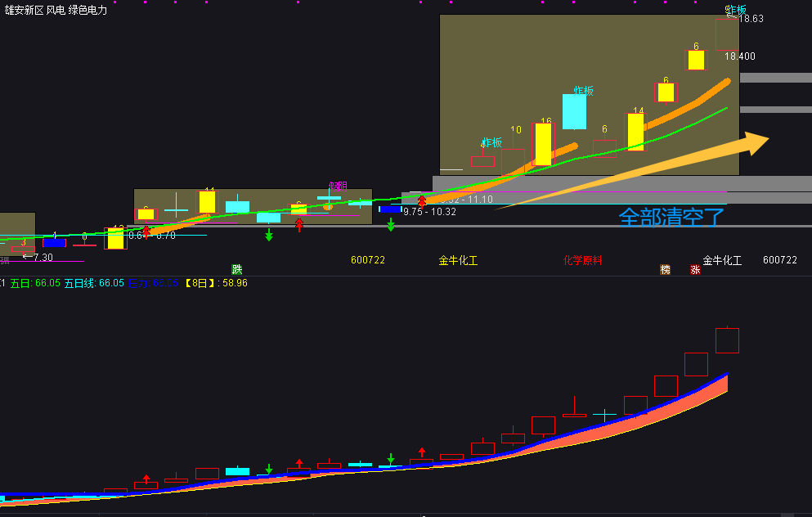This screenshot has height=517, width=812.
Task: Click the dark red 涨 badge icon
Action: tap(696, 269)
